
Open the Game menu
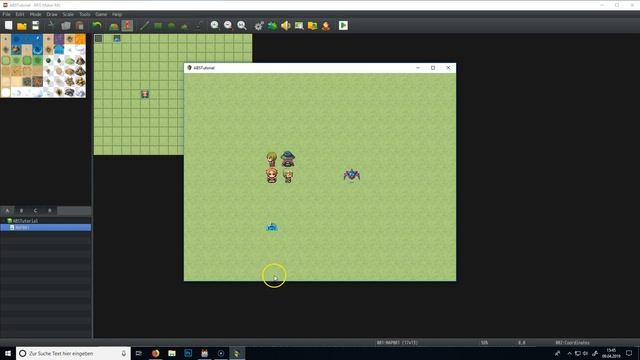pos(101,14)
